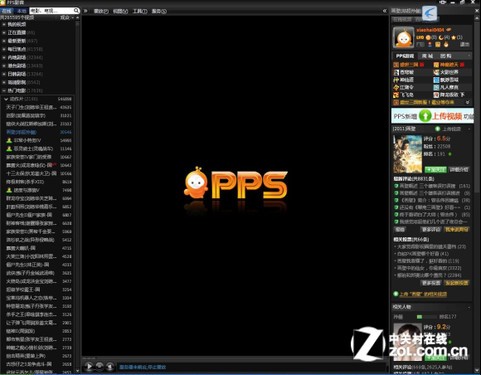Switch to the 商城 tab
The height and width of the screenshot is (375, 481).
(427, 56)
